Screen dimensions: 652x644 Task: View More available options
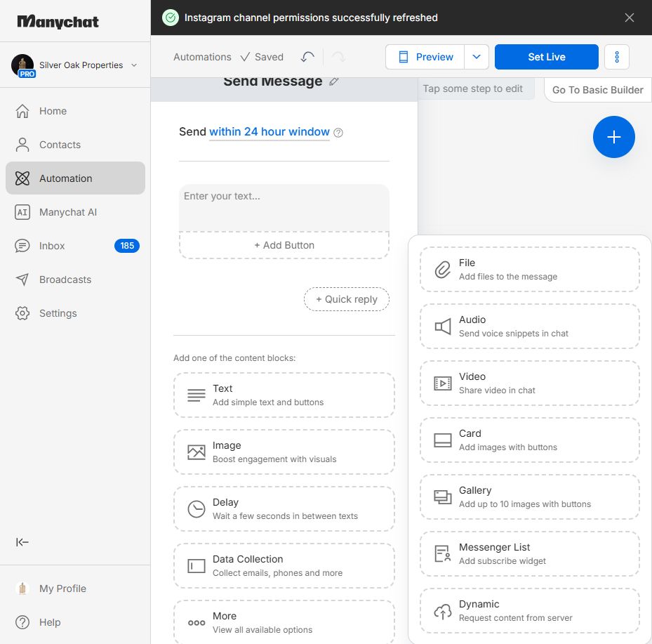(284, 622)
